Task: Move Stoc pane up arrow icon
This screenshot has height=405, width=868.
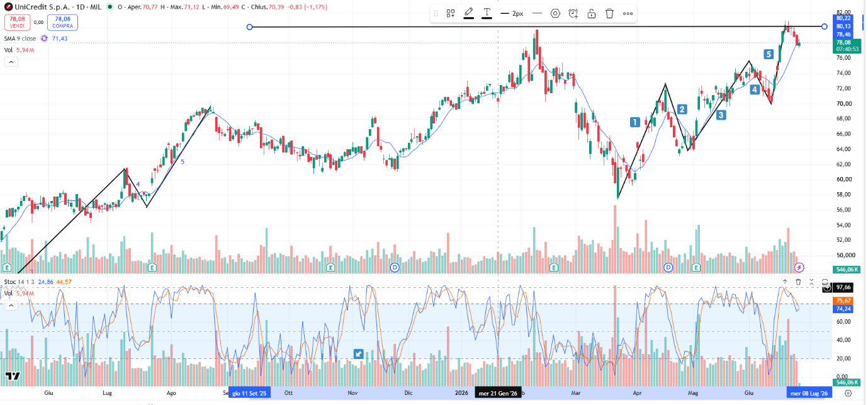Action: 785,282
